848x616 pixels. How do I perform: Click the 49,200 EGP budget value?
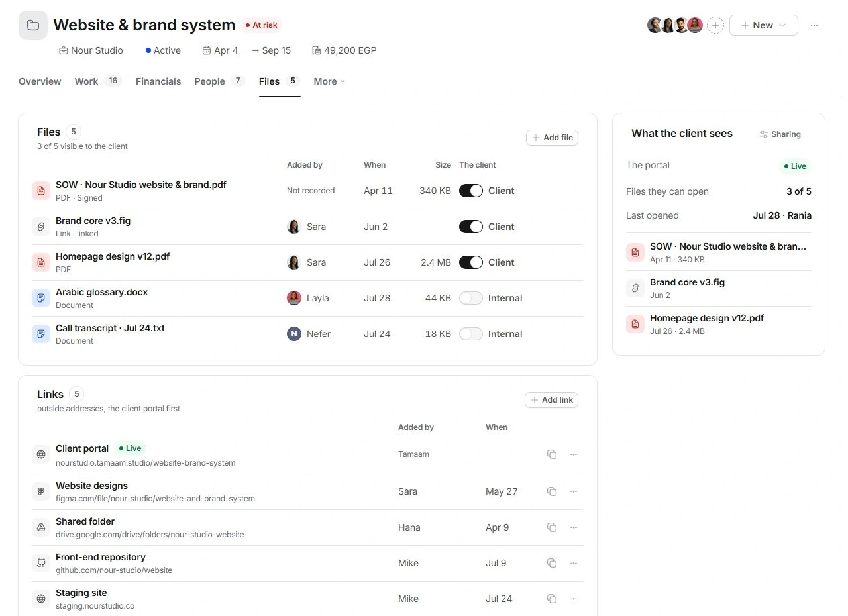coord(350,50)
